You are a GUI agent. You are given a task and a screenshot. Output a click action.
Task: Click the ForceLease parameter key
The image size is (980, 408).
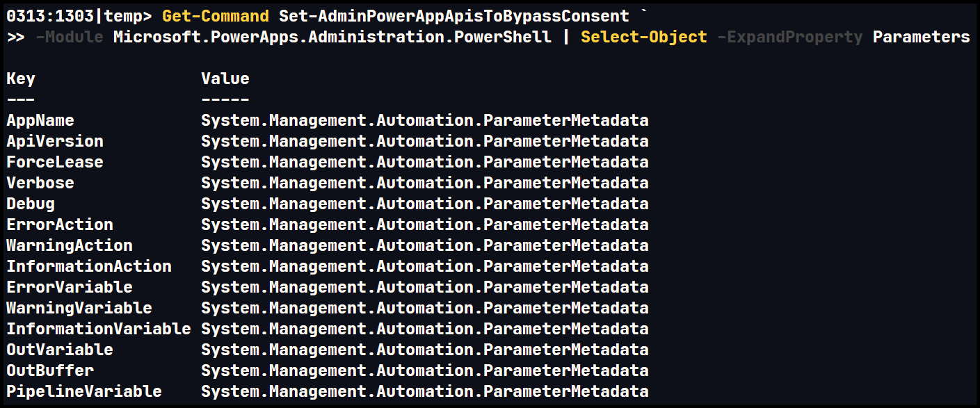[x=55, y=162]
